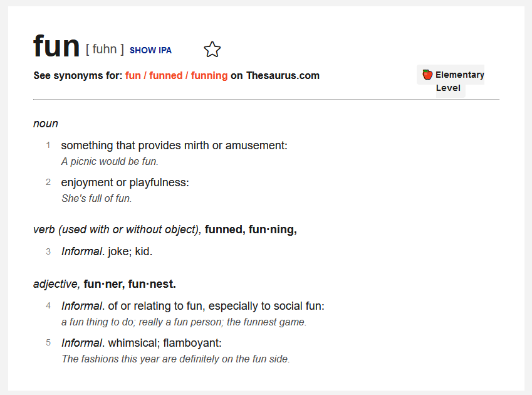The image size is (532, 395).
Task: Click the [ fuhn ] pronunciation text
Action: coord(105,49)
